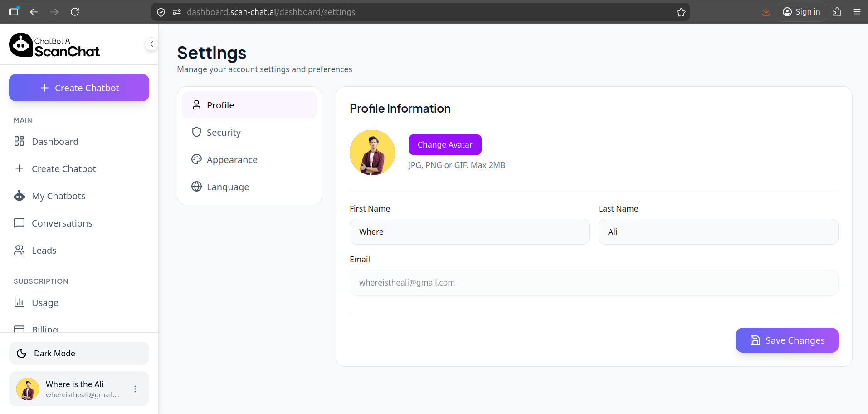Collapse the sidebar with chevron button

click(x=151, y=44)
